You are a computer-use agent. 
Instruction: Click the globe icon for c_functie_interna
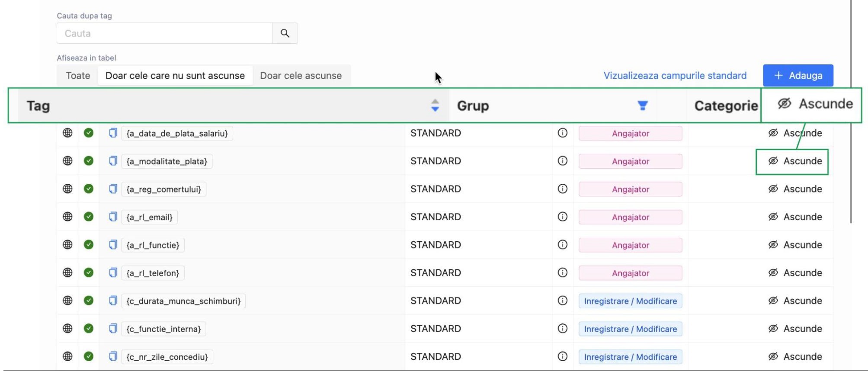pyautogui.click(x=67, y=328)
